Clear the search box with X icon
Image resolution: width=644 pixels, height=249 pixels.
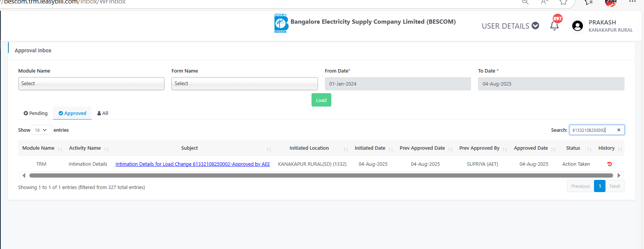(x=618, y=130)
